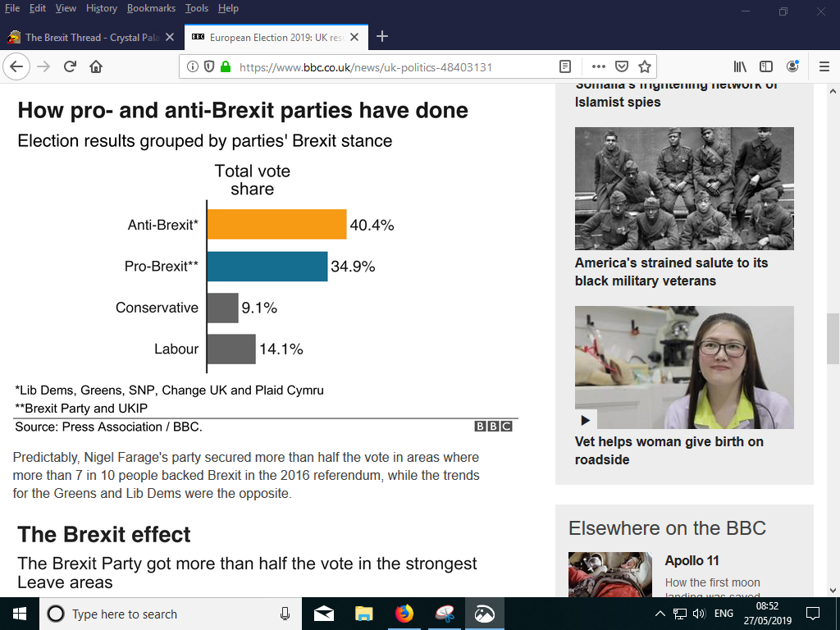Screen dimensions: 840x630
Task: Switch to The Brexit Thread tab
Action: (x=90, y=38)
